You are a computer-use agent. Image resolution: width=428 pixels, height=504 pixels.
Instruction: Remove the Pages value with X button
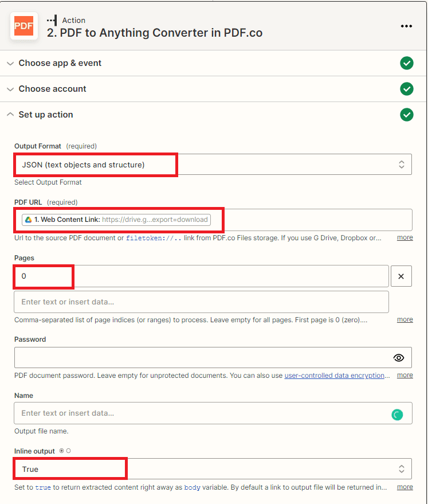click(x=401, y=276)
